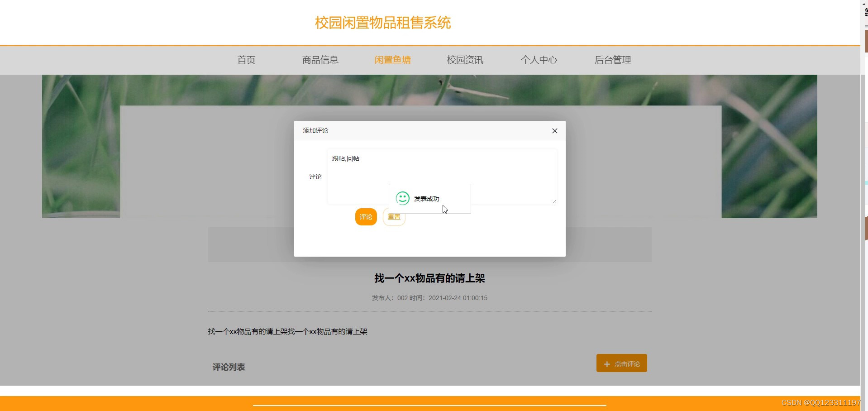868x411 pixels.
Task: Click the site title 校园闲置物品租售系统
Action: 382,23
